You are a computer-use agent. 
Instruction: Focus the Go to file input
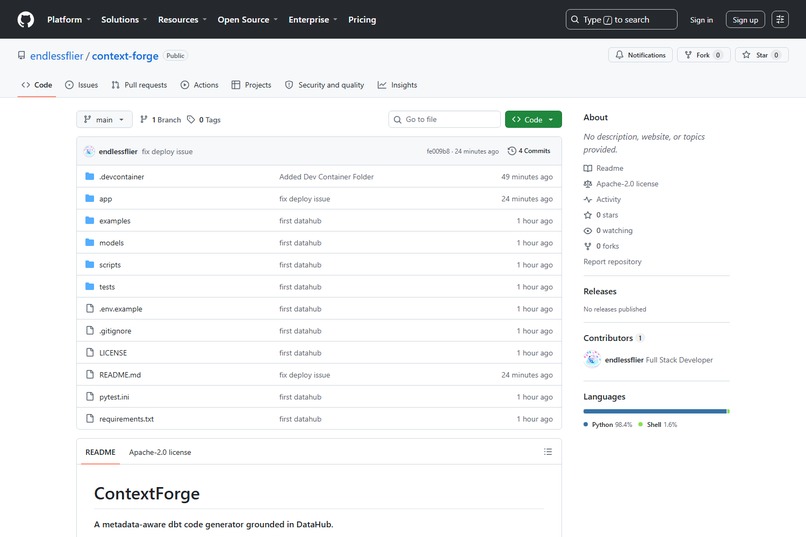coord(445,119)
